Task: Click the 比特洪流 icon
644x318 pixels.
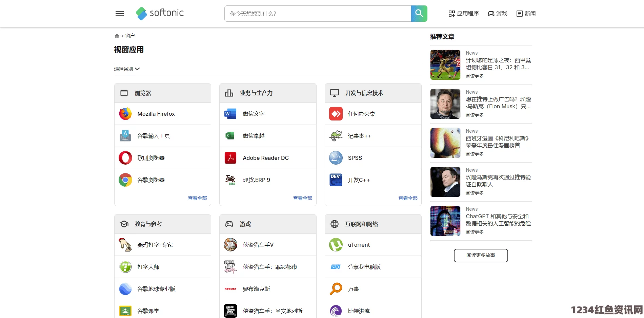Action: click(x=336, y=311)
